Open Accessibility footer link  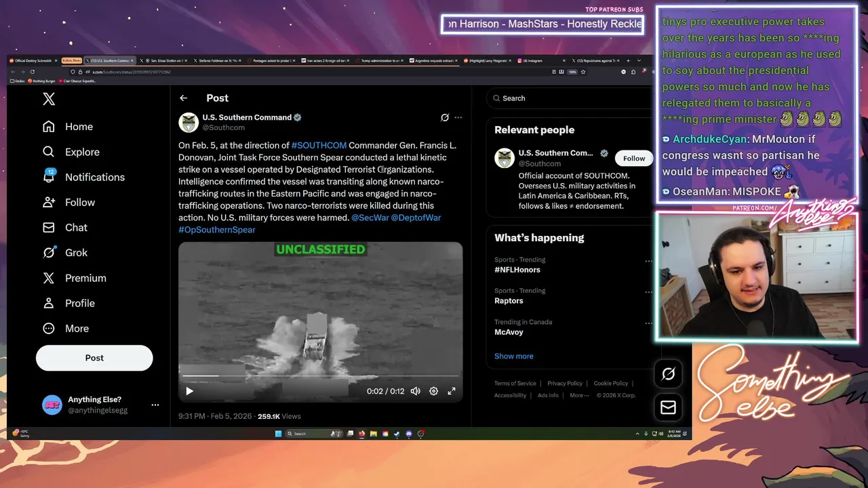511,395
